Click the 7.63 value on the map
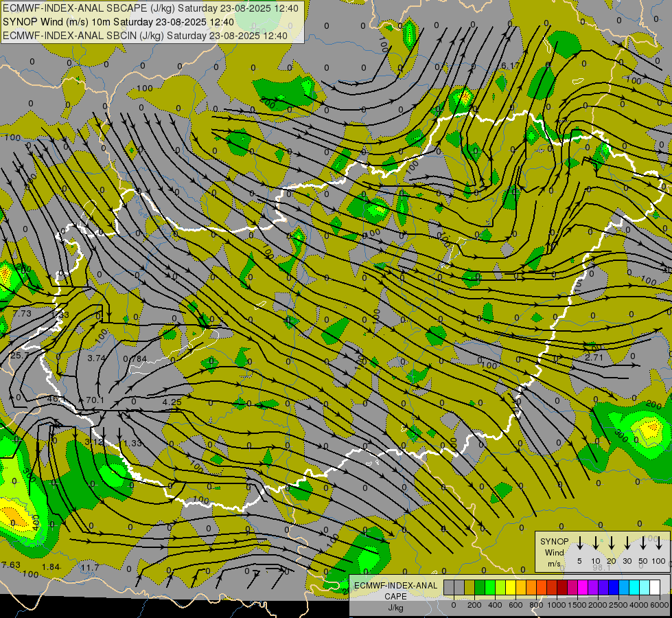Viewport: 672px width, 618px height. click(11, 565)
